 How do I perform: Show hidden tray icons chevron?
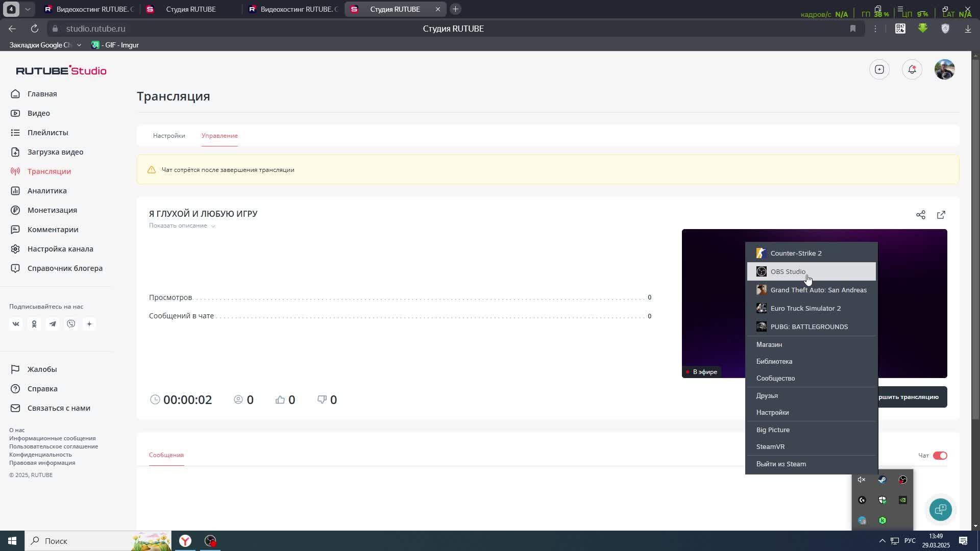click(882, 541)
